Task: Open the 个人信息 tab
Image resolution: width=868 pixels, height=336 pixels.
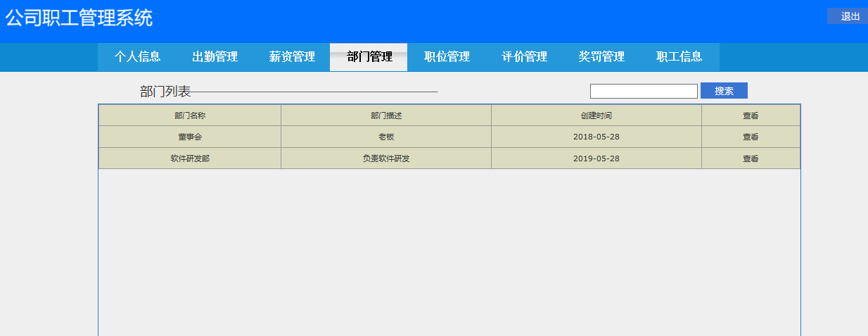Action: [x=138, y=57]
